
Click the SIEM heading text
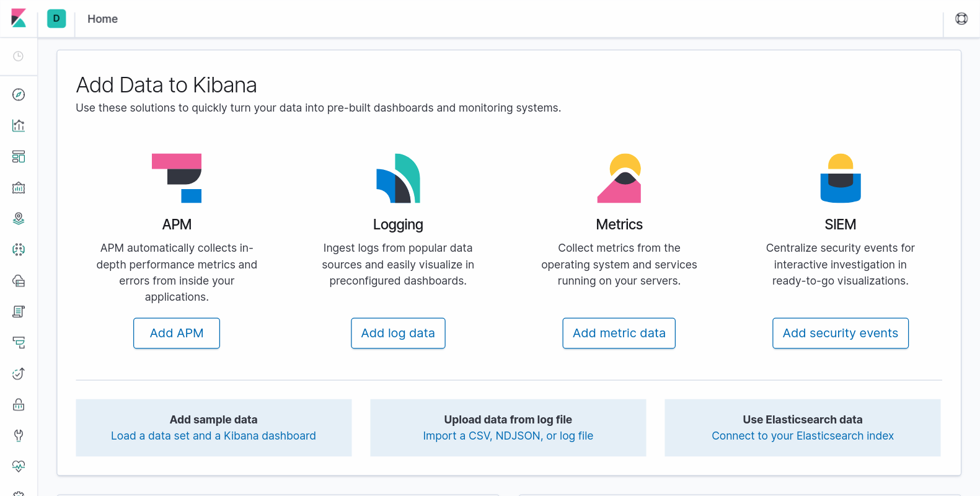click(x=841, y=224)
